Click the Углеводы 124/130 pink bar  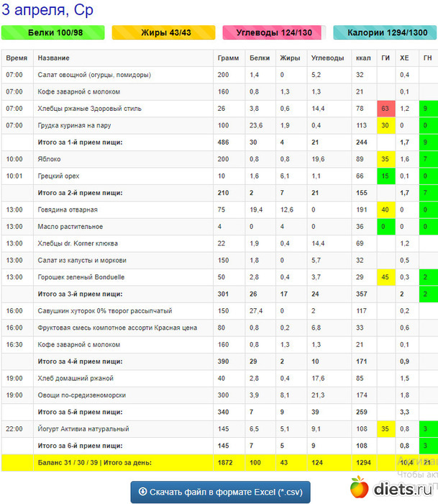[273, 32]
